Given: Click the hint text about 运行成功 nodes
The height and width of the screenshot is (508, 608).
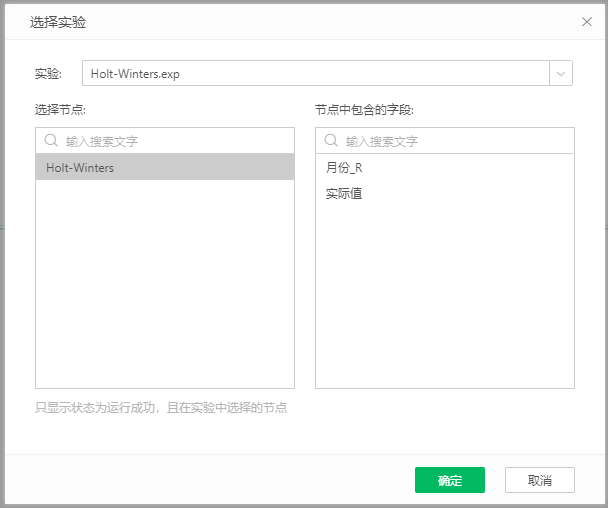Looking at the screenshot, I should tap(161, 407).
